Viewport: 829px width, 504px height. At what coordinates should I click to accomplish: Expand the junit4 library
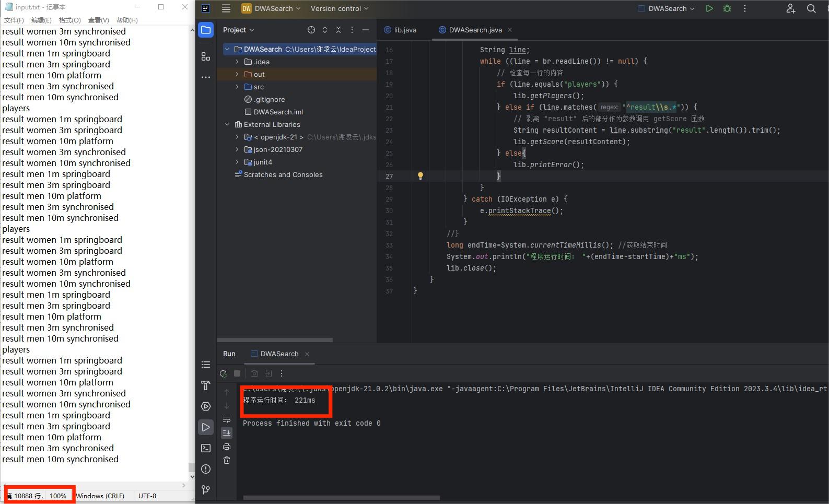[x=237, y=162]
